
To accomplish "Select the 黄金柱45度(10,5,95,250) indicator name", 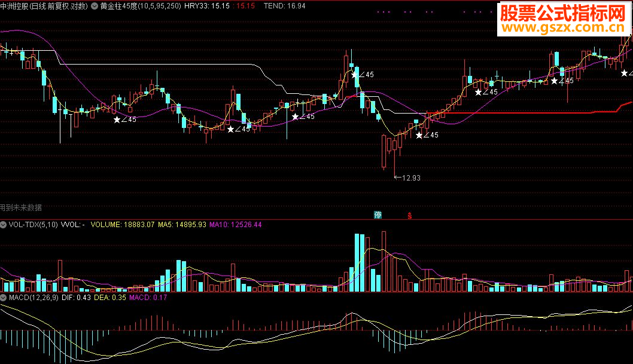I will [x=141, y=6].
